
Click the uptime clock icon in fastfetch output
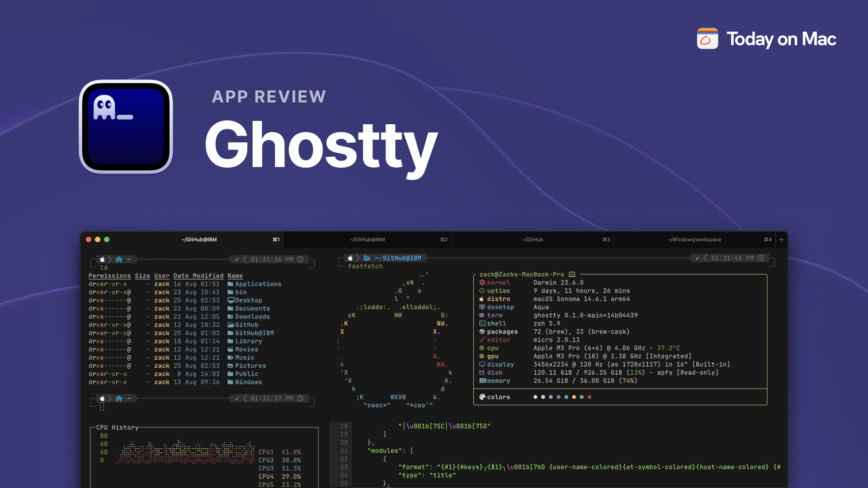pos(482,291)
